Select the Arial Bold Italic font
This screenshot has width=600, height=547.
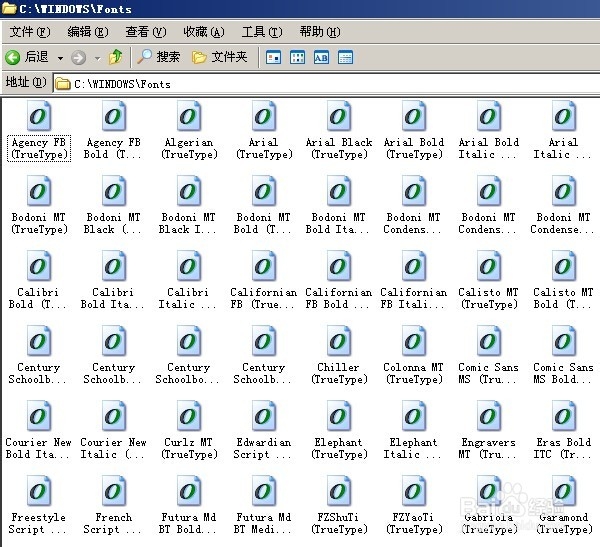(x=489, y=130)
